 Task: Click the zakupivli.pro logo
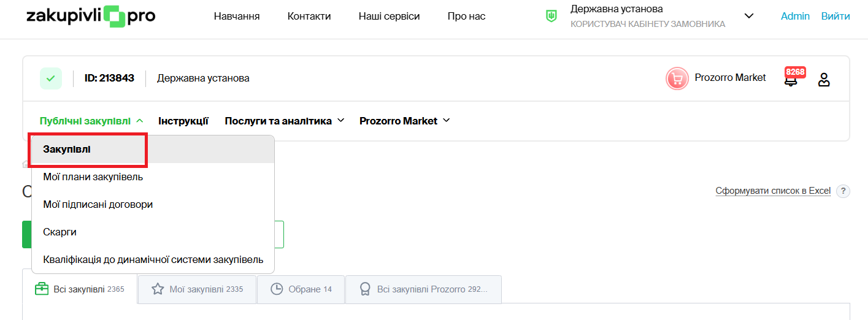91,17
